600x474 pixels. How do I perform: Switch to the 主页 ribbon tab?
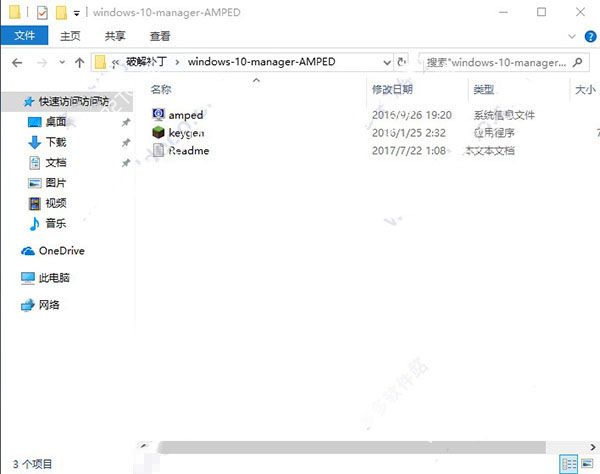pos(70,36)
